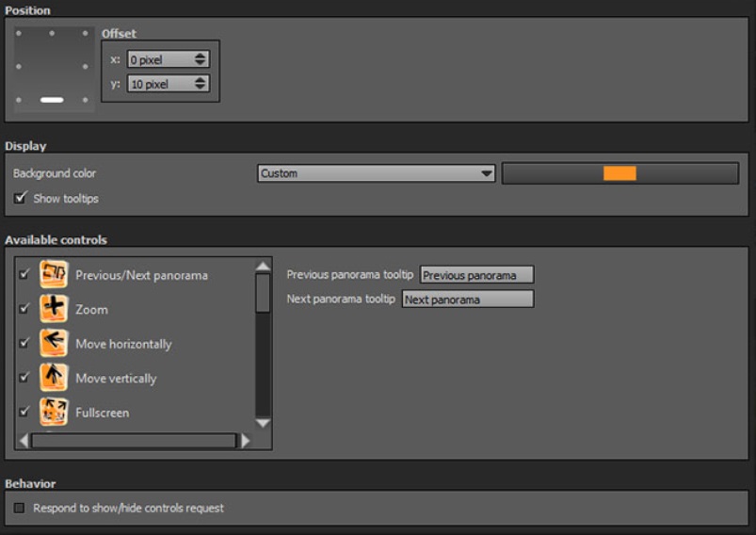Click the controls list scroll up arrow

(x=263, y=266)
